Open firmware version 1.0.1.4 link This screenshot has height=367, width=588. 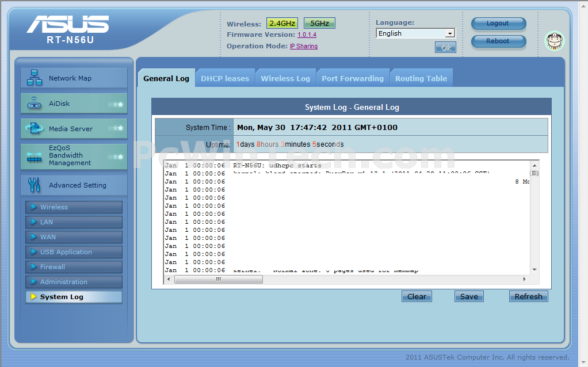tap(307, 35)
